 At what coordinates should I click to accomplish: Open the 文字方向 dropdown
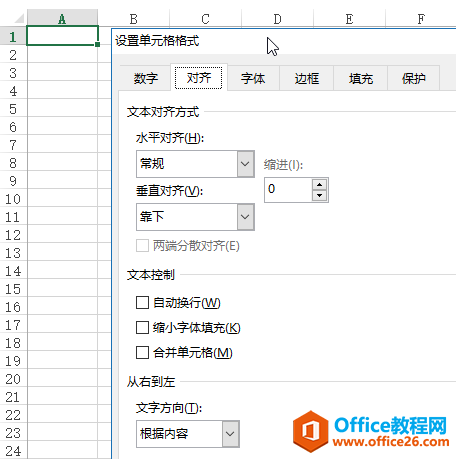pyautogui.click(x=188, y=434)
